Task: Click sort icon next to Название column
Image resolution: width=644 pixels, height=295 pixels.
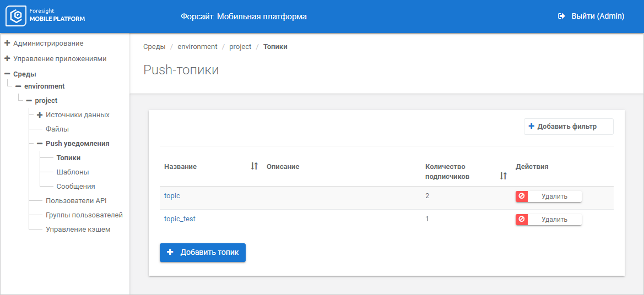Action: tap(254, 166)
